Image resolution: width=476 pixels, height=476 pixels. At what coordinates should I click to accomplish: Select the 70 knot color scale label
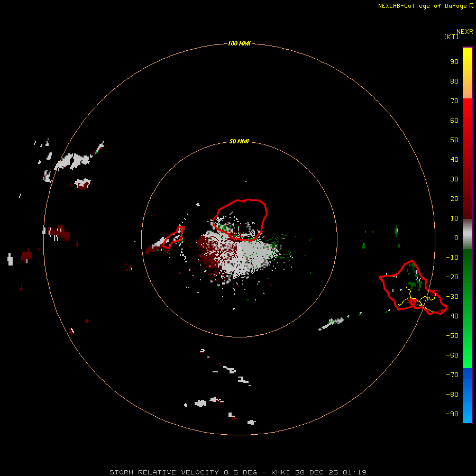pos(454,101)
